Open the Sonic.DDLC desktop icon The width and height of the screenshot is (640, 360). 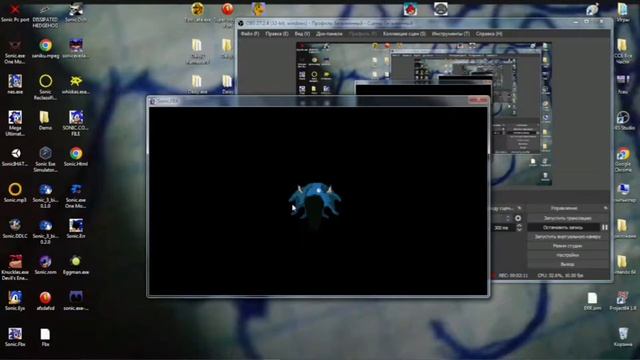(15, 225)
